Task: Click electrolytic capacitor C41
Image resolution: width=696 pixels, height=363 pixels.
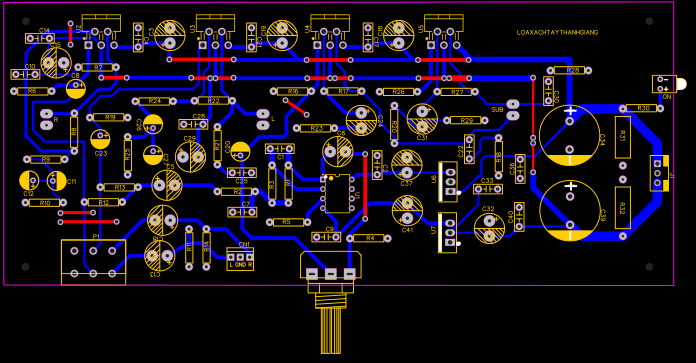Action: coord(407,211)
